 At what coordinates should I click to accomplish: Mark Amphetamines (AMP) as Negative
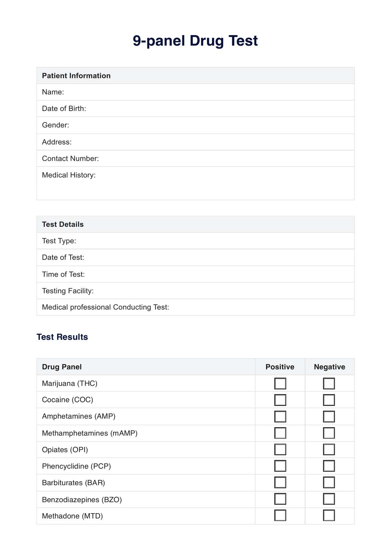coord(329,417)
